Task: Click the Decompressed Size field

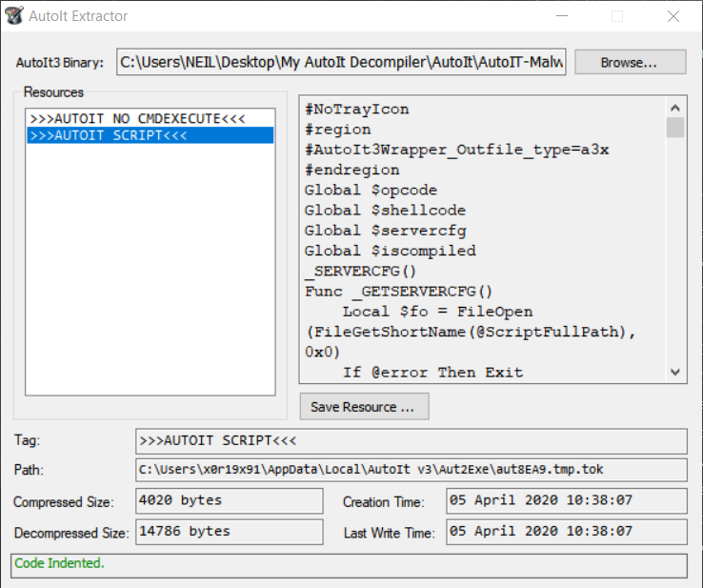Action: [x=230, y=532]
